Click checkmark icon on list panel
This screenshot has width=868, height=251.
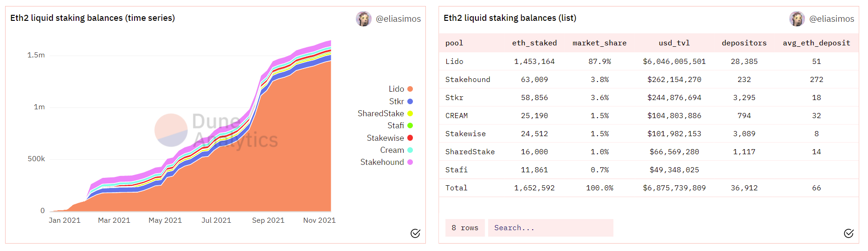click(849, 233)
